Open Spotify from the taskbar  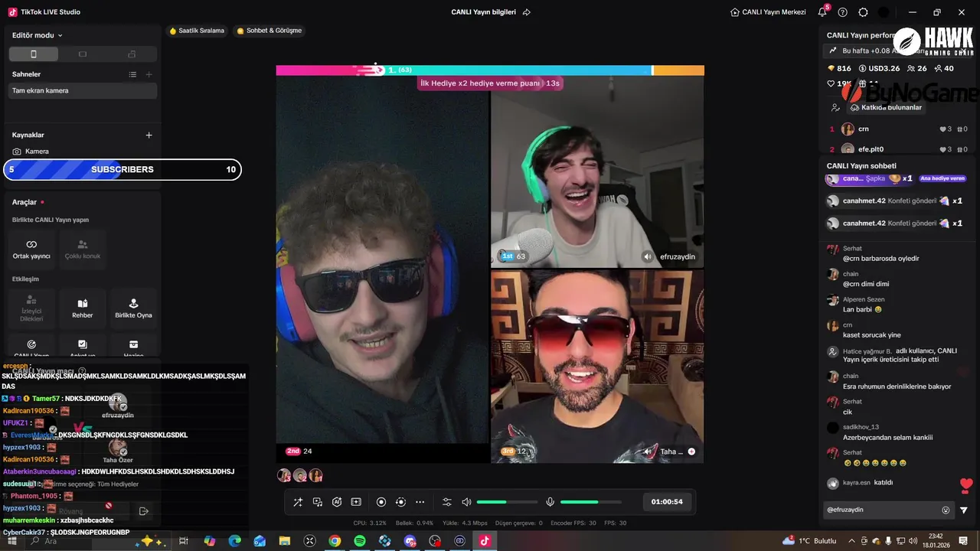tap(360, 541)
